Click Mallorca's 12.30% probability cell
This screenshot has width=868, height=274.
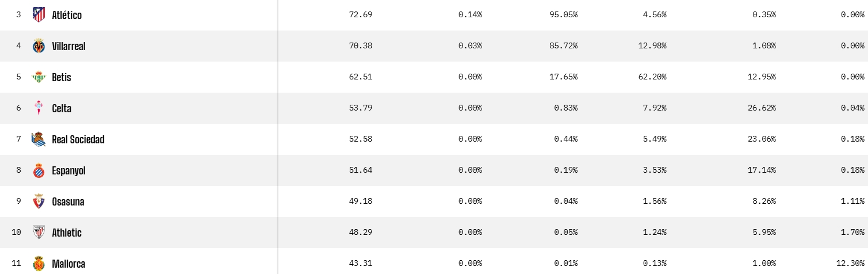(x=850, y=264)
